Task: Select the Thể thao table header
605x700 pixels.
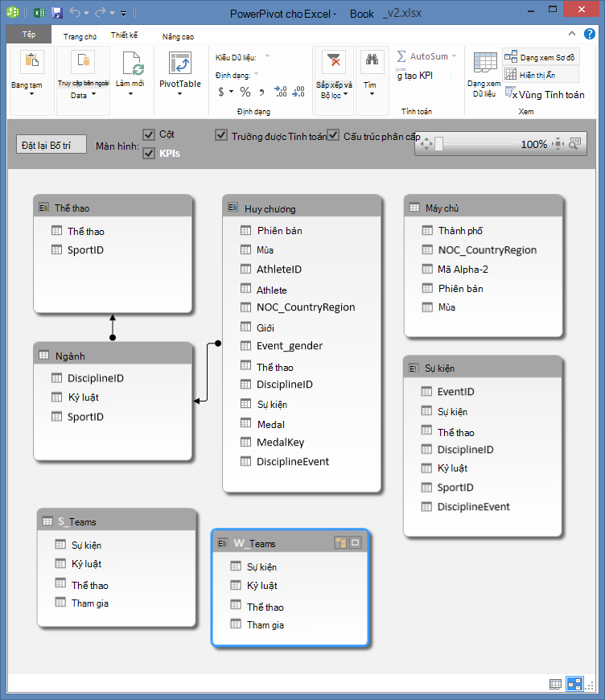Action: (113, 208)
